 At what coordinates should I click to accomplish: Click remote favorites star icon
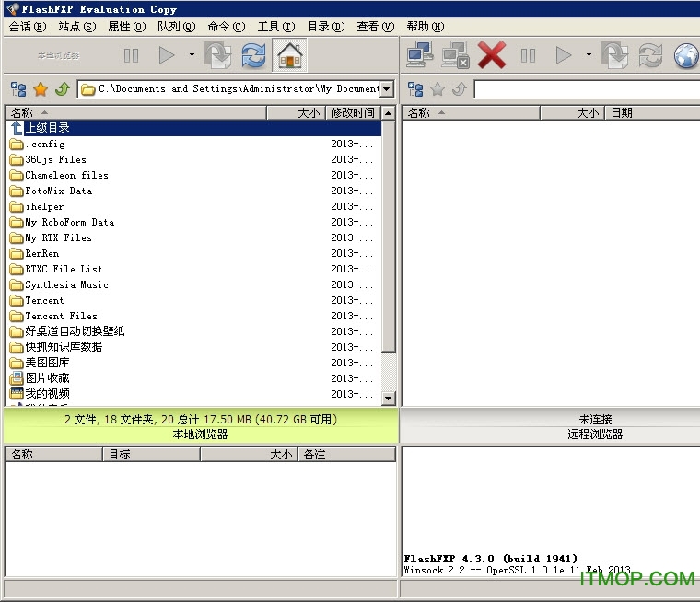pyautogui.click(x=437, y=89)
